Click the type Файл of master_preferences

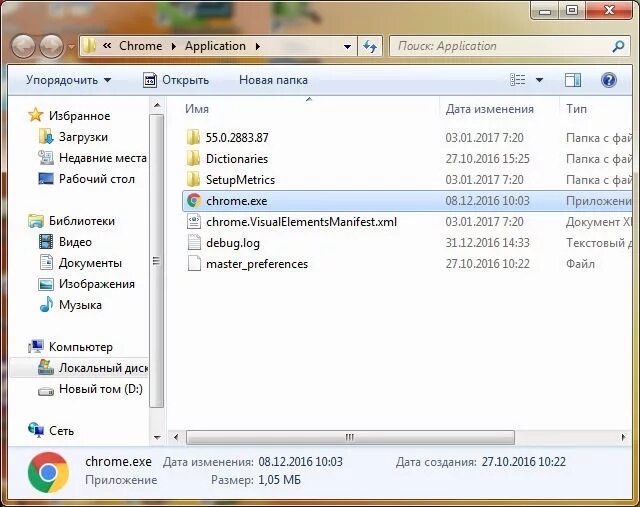580,264
